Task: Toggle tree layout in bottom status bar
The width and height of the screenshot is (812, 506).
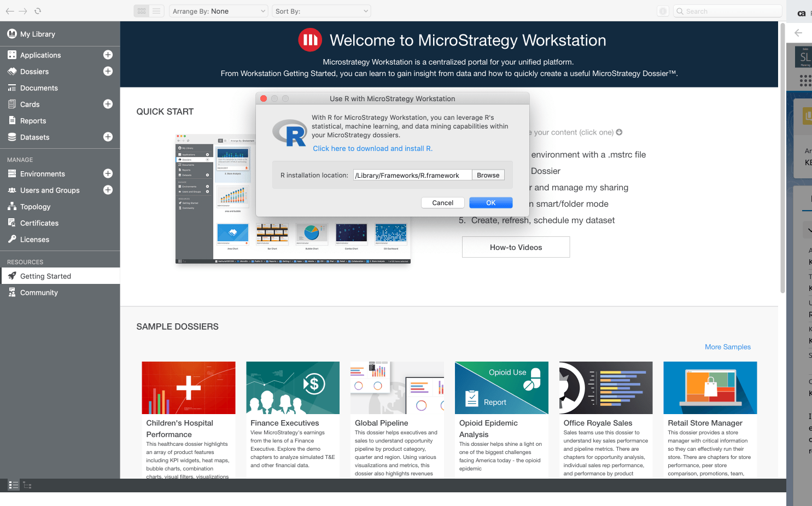Action: coord(27,485)
